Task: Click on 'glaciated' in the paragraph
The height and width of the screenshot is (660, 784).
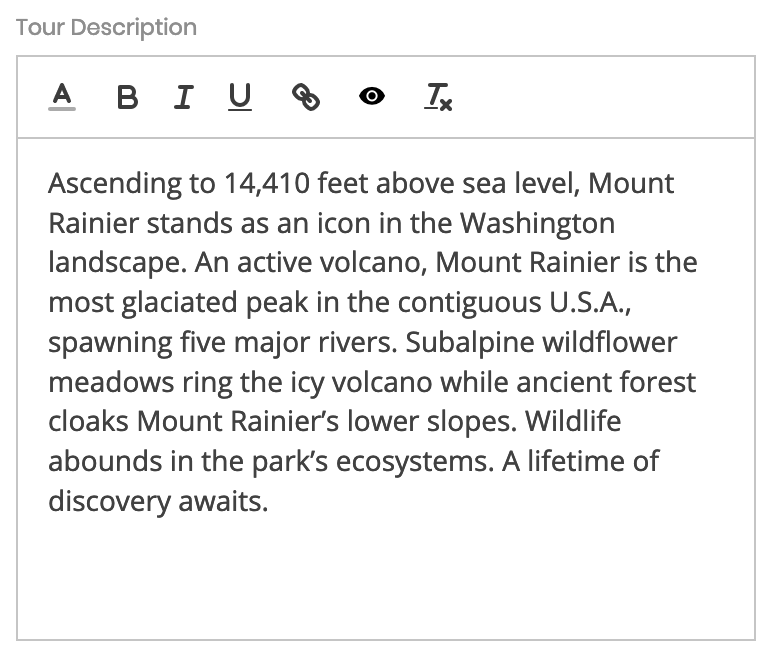Action: coord(180,302)
